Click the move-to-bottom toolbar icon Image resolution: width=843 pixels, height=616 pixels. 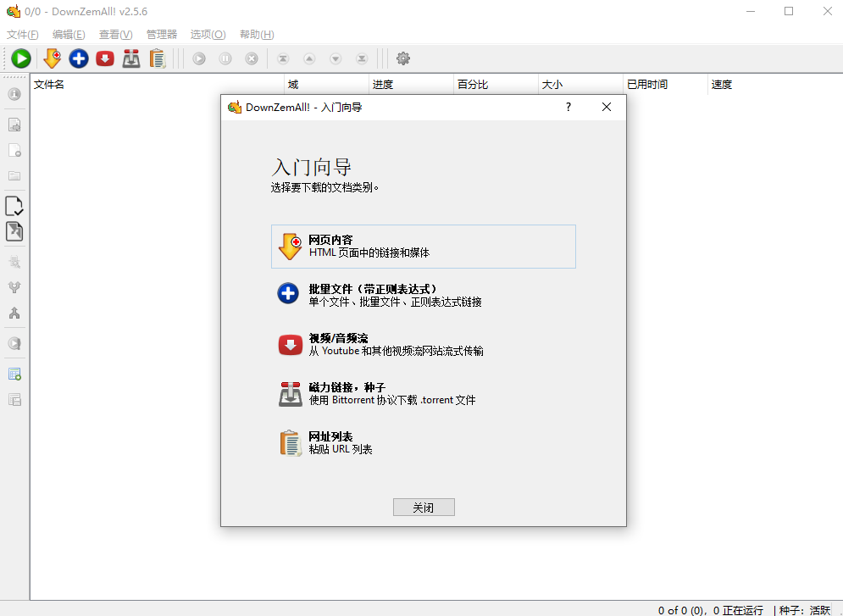(362, 58)
